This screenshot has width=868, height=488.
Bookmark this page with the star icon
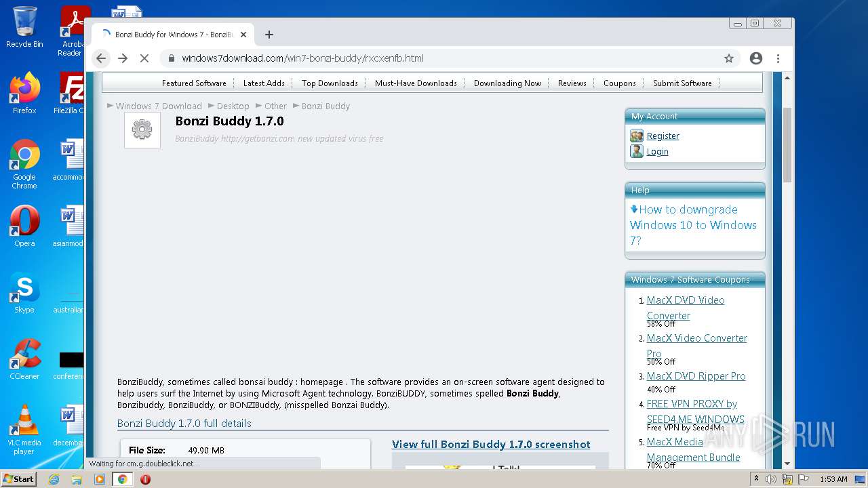tap(729, 58)
